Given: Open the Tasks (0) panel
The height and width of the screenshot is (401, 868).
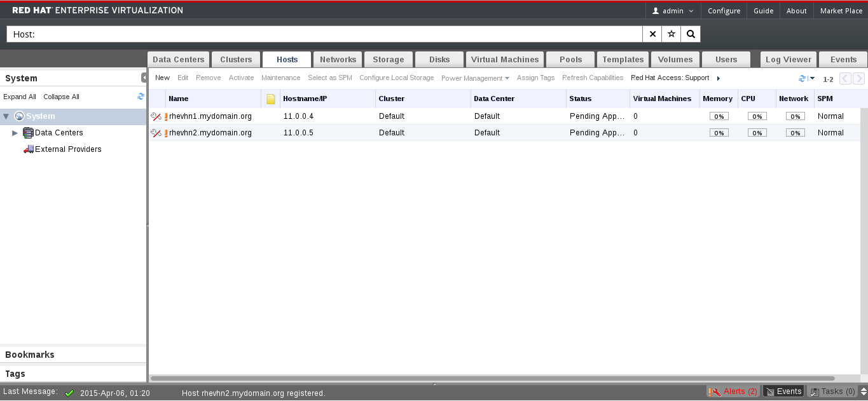Looking at the screenshot, I should tap(832, 391).
